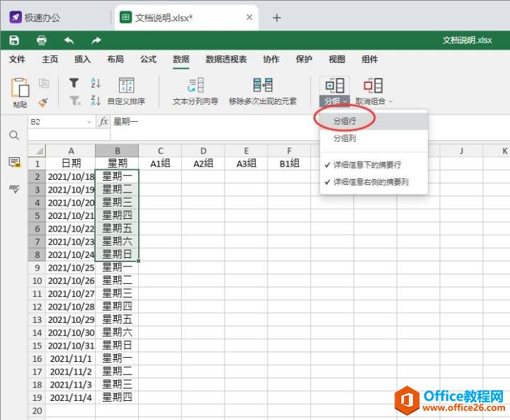Select header cell B1组
The height and width of the screenshot is (420, 510).
pos(289,164)
